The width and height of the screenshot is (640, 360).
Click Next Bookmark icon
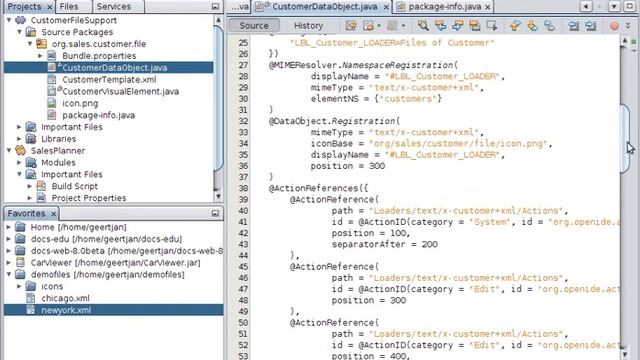(x=532, y=26)
